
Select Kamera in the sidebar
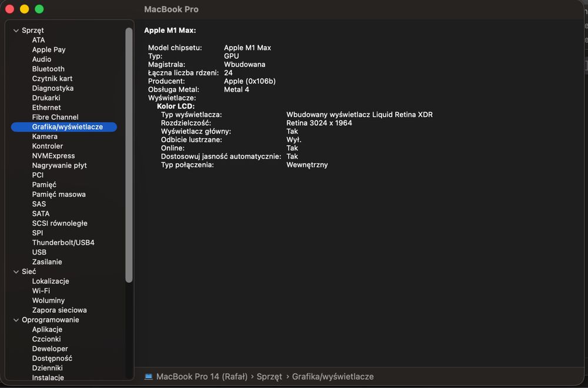point(45,136)
